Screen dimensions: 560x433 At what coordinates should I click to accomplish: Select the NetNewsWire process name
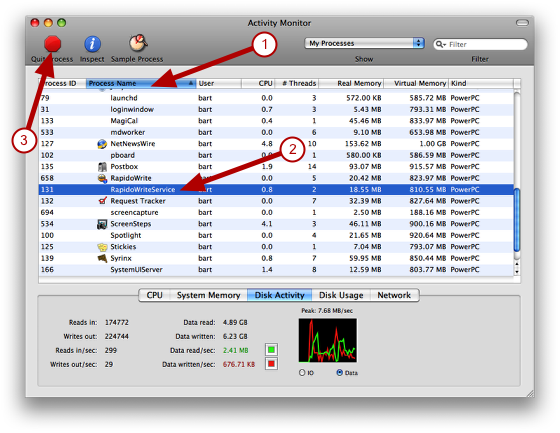tap(132, 144)
